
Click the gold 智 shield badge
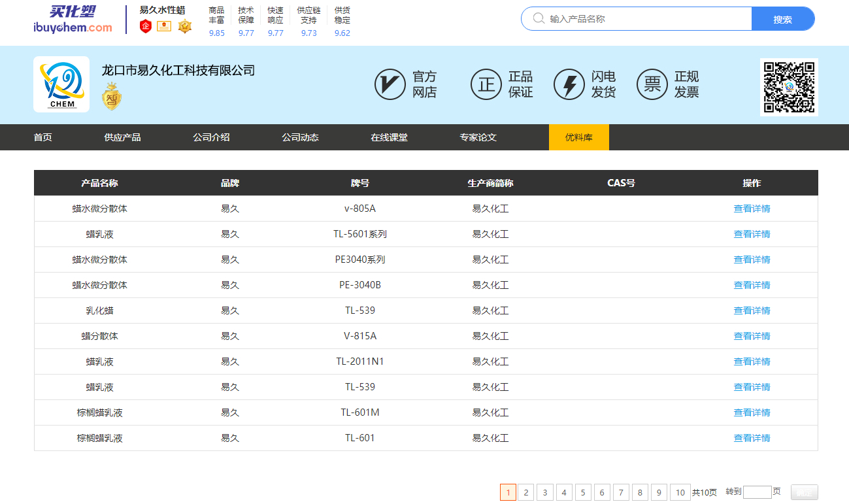[112, 97]
